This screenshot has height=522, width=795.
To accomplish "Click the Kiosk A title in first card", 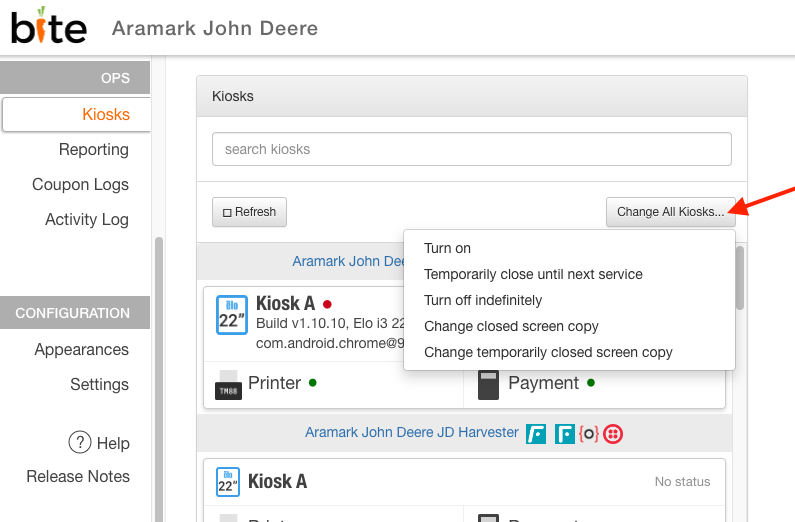I will (285, 304).
